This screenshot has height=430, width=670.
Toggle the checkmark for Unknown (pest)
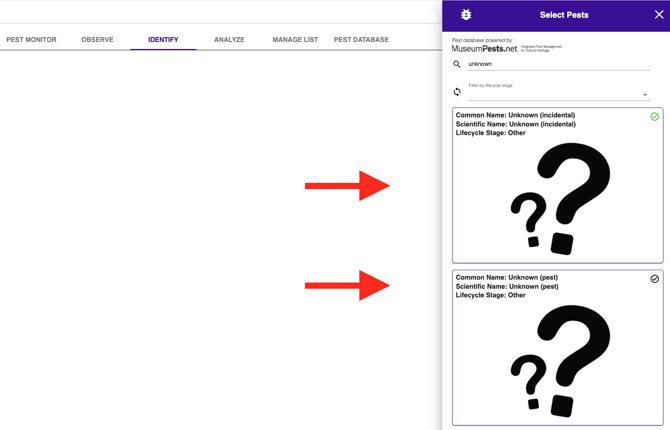[655, 279]
